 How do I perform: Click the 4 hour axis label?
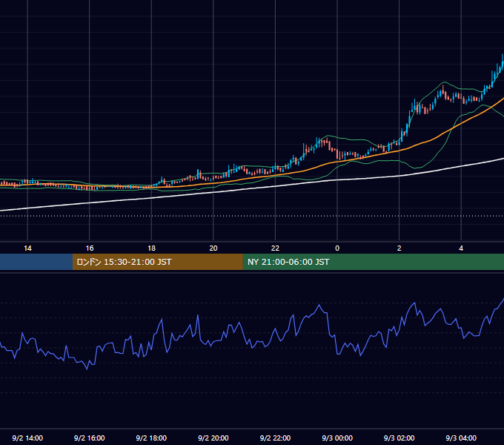click(461, 248)
